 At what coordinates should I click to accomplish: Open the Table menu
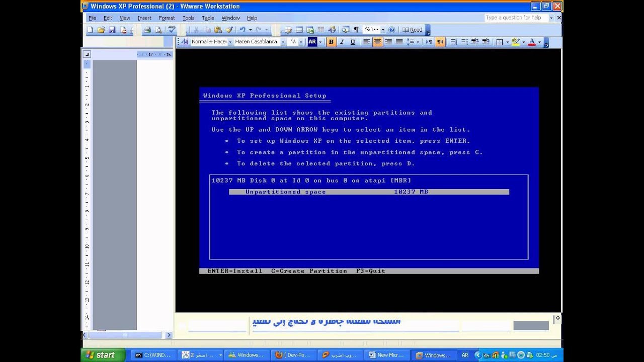click(208, 18)
